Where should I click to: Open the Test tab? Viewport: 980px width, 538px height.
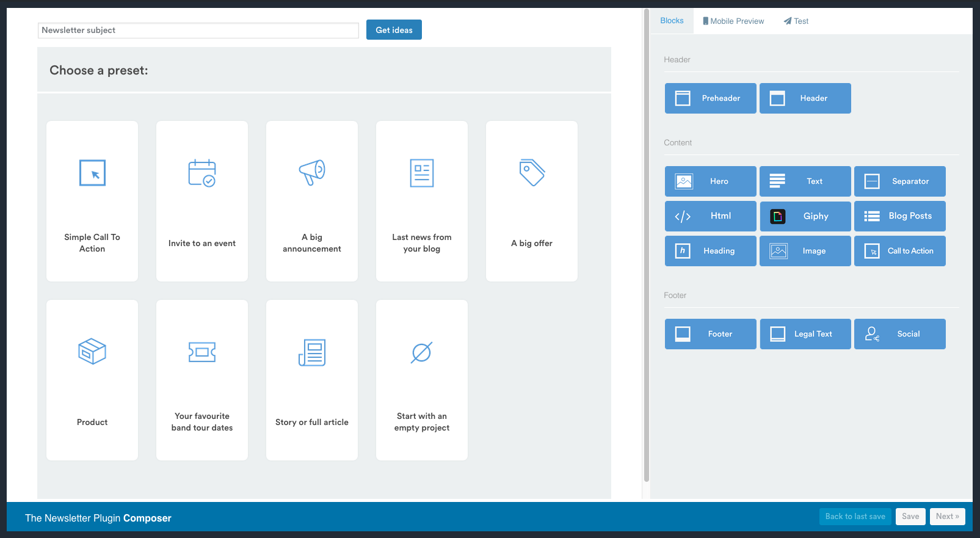(x=796, y=21)
